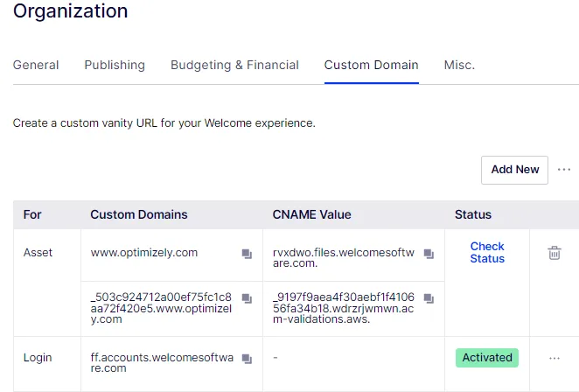Open the Misc. tab
Image resolution: width=579 pixels, height=392 pixels.
point(459,65)
